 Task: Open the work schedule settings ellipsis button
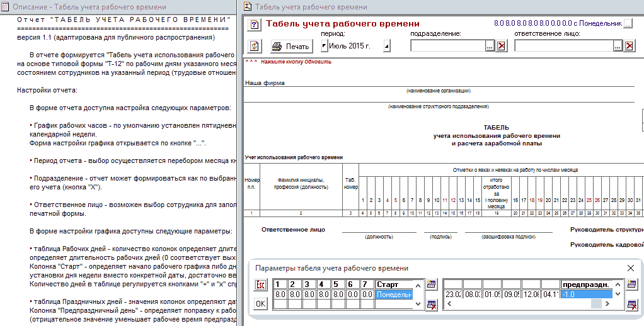pyautogui.click(x=628, y=24)
